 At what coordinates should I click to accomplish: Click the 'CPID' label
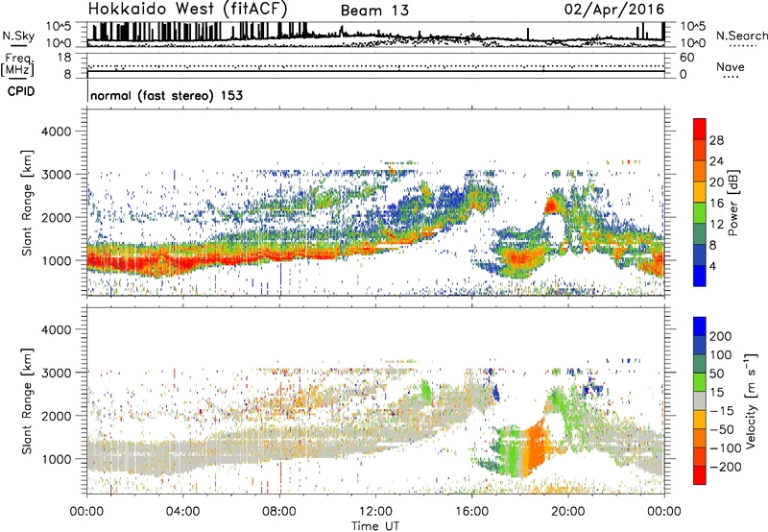coord(21,91)
